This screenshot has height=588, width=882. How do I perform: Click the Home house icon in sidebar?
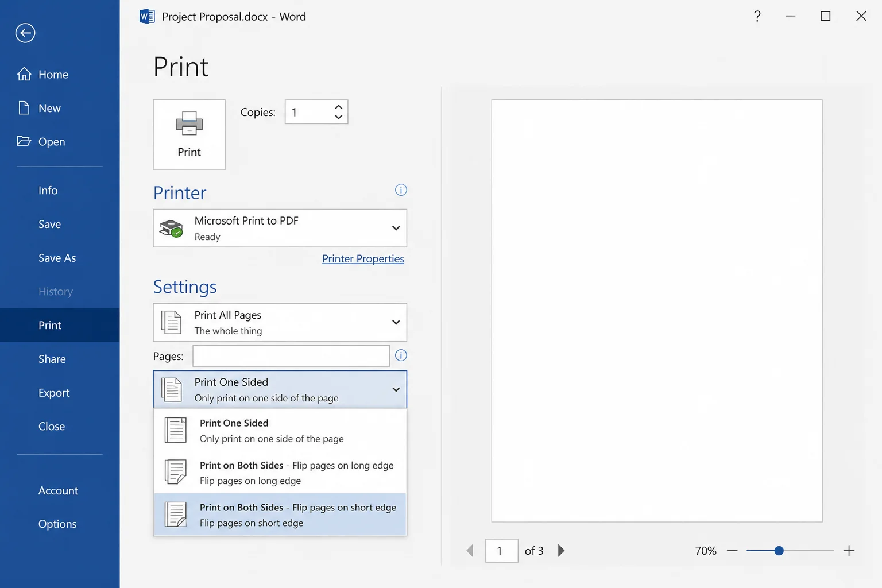point(24,74)
